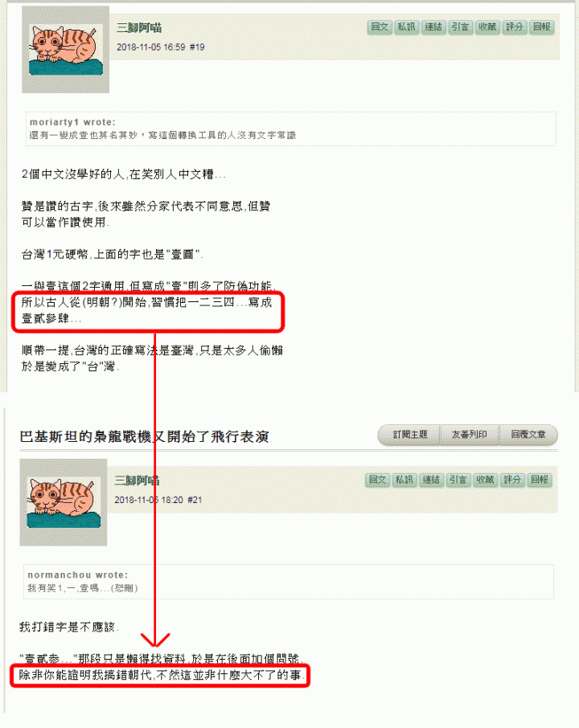Click 引言 on post #19
Image resolution: width=579 pixels, height=728 pixels.
point(460,27)
